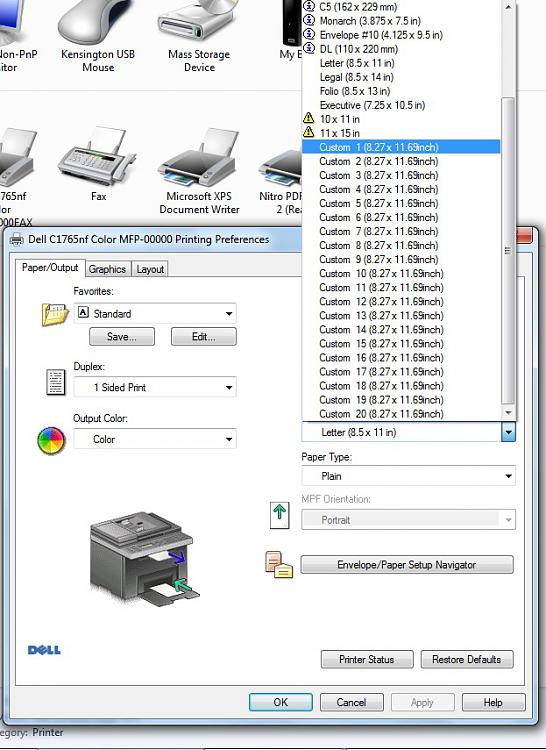Open the MPF Orientation Portrait dropdown

408,519
